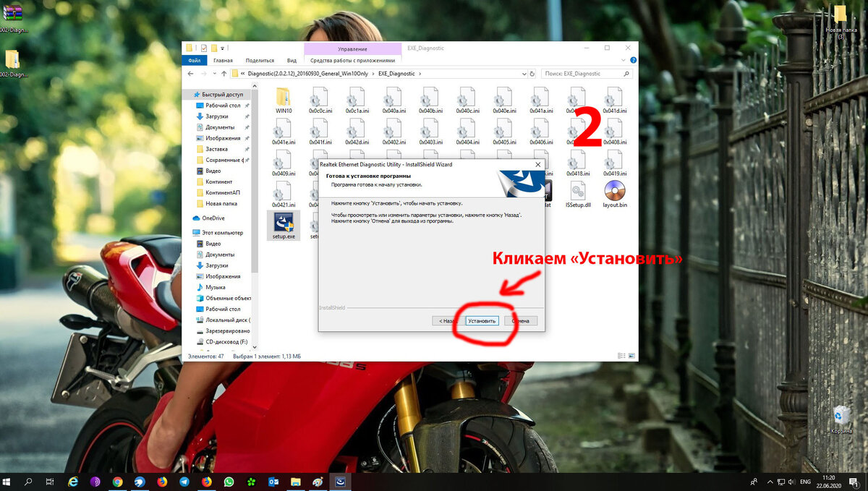Switch to large icons view in status bar

[x=631, y=356]
